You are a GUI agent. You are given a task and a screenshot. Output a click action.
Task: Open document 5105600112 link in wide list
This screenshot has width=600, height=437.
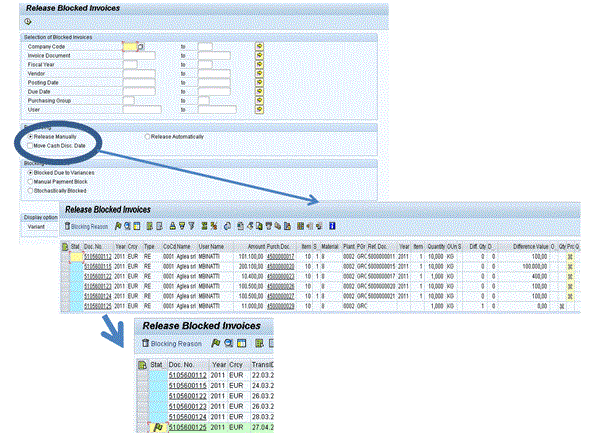pyautogui.click(x=98, y=256)
